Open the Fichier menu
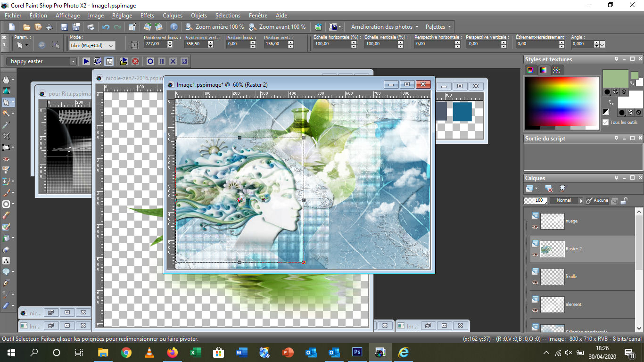The height and width of the screenshot is (362, 644). pyautogui.click(x=13, y=16)
